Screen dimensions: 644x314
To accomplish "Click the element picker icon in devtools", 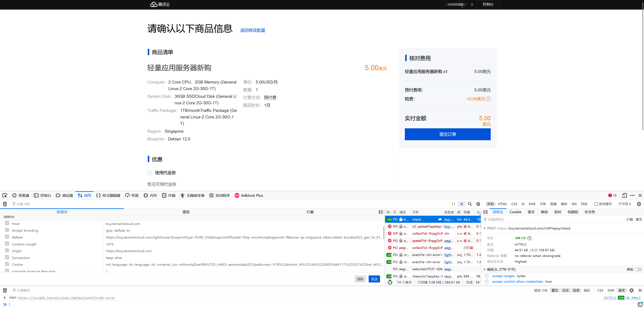I will 5,196.
